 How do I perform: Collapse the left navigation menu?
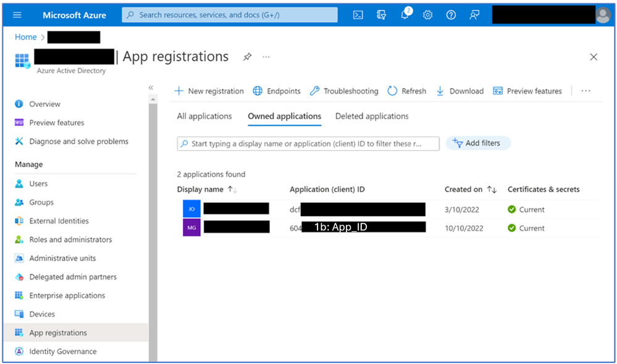(151, 88)
